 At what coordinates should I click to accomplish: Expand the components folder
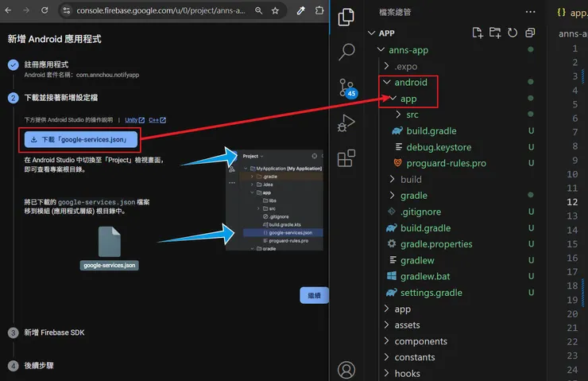click(x=420, y=341)
